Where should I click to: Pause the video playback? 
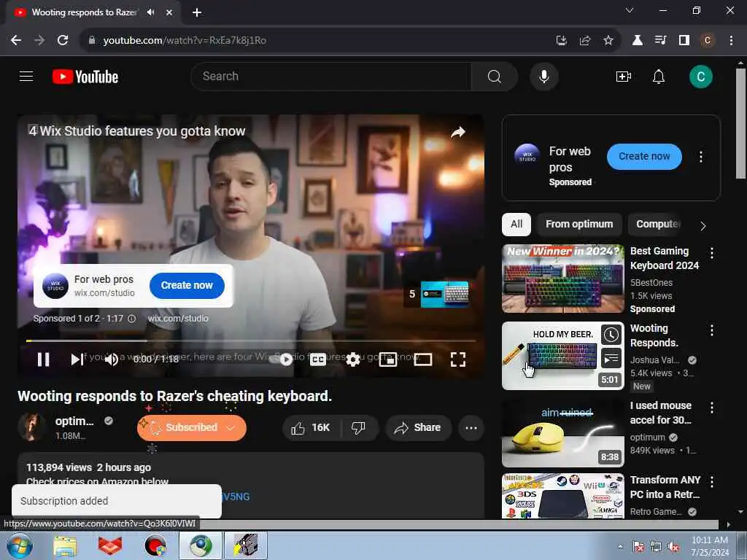pyautogui.click(x=43, y=359)
